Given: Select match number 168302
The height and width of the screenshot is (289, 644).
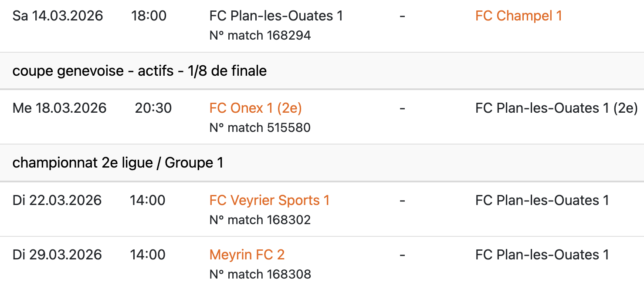Looking at the screenshot, I should pyautogui.click(x=260, y=220).
